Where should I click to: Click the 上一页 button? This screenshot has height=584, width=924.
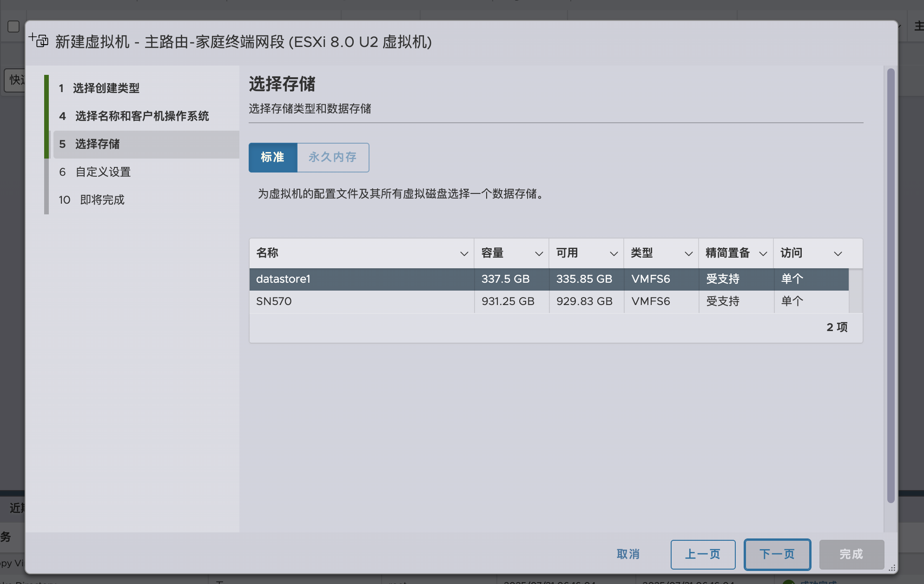[703, 554]
